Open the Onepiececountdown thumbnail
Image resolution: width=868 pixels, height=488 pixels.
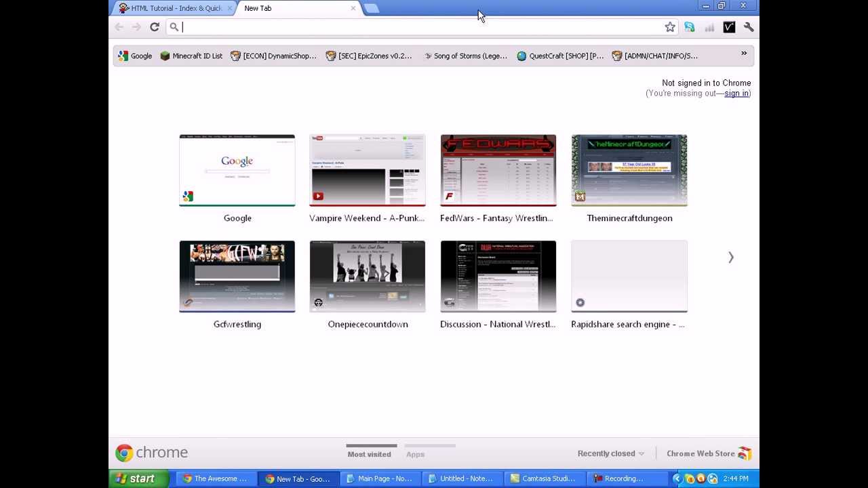point(368,277)
